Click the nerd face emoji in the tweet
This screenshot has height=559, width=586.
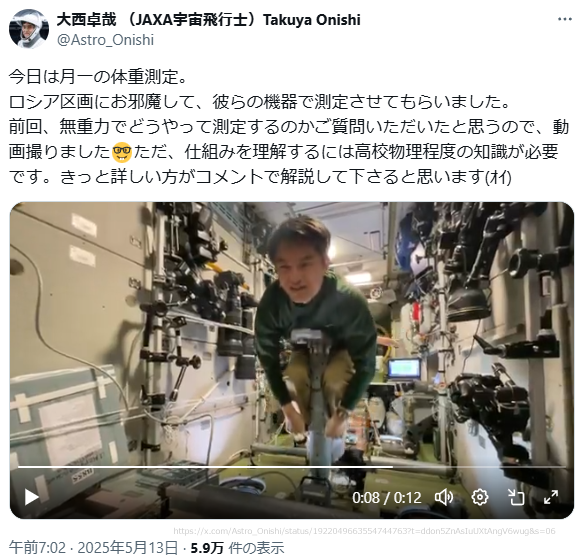click(122, 151)
